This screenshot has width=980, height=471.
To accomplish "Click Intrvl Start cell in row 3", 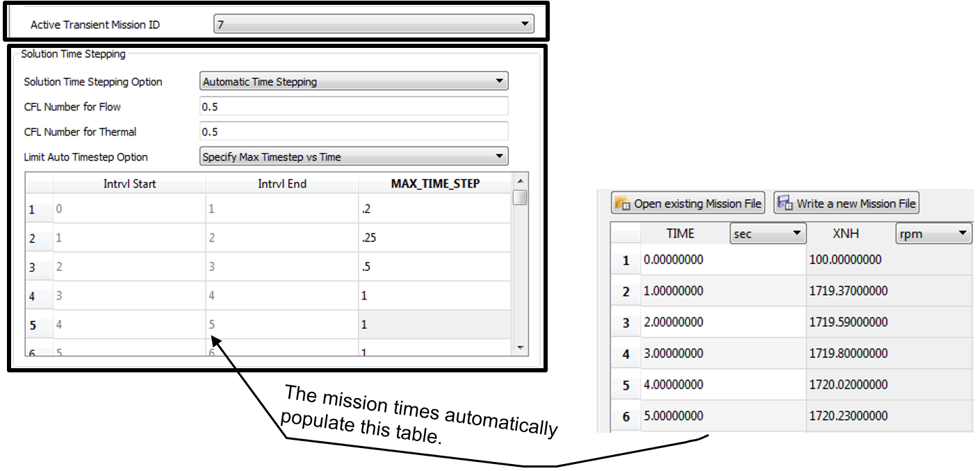I will (129, 267).
